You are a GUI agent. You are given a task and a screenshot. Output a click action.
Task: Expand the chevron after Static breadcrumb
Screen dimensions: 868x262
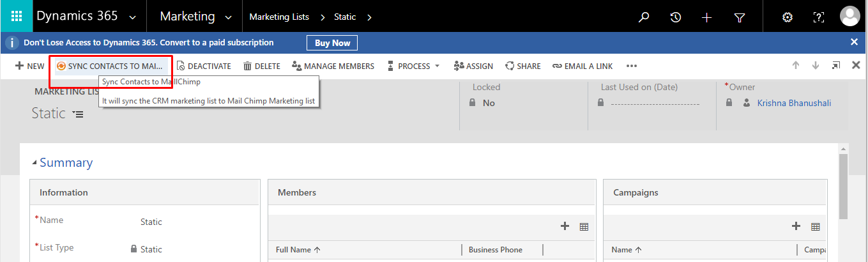(x=369, y=17)
